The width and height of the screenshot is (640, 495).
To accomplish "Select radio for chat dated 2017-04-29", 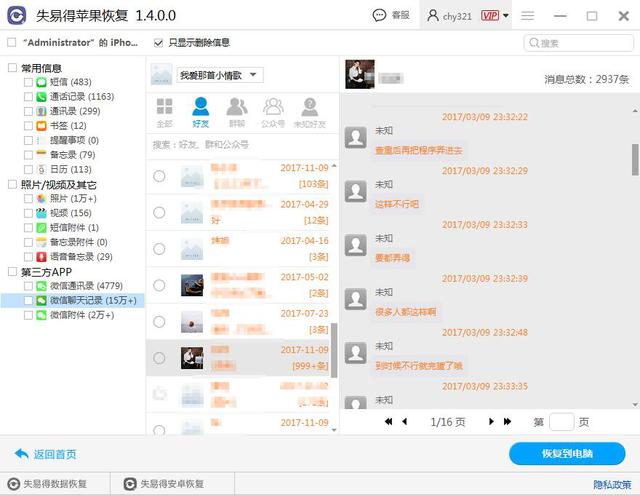I will 159,213.
